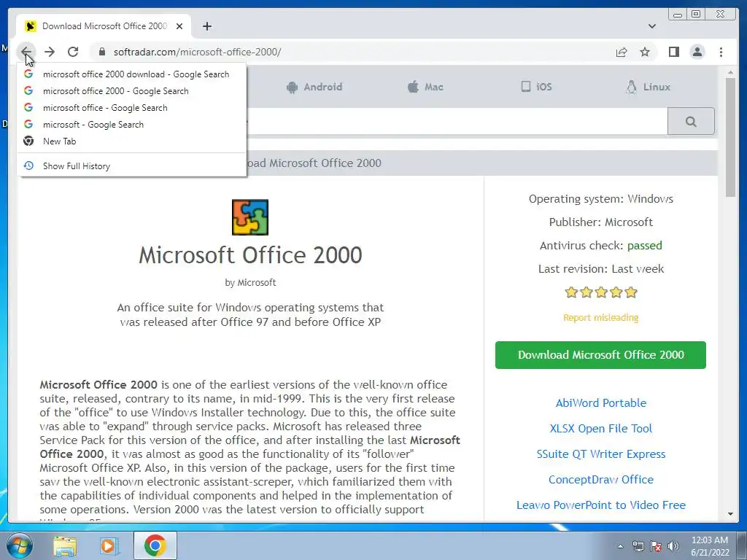This screenshot has width=747, height=560.
Task: Go to 'microsoft office 2000 download' history entry
Action: pyautogui.click(x=132, y=74)
